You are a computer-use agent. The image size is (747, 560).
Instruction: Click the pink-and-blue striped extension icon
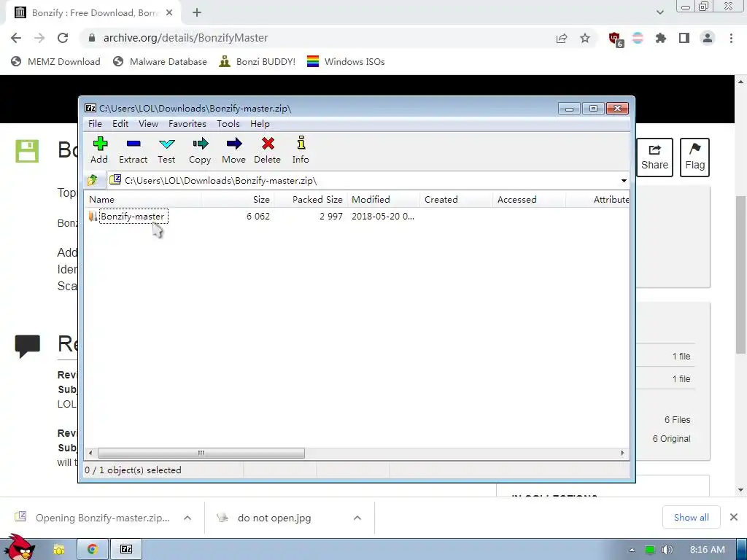638,38
